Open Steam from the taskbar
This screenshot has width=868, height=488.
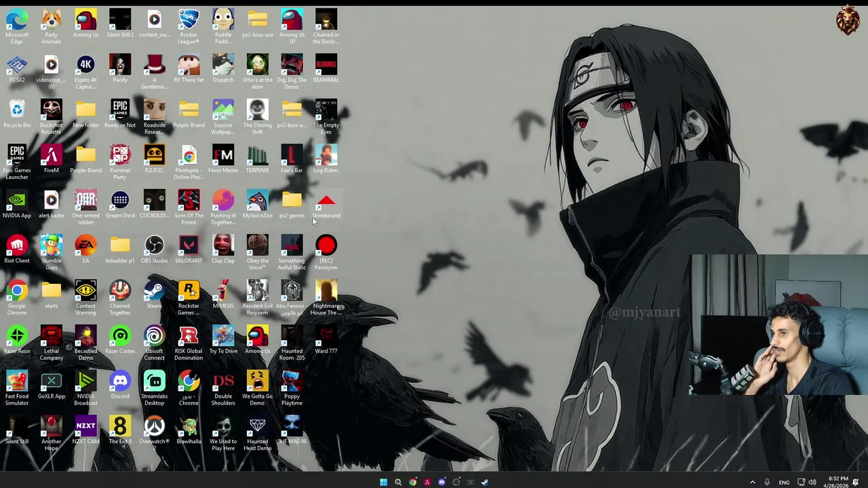(484, 482)
